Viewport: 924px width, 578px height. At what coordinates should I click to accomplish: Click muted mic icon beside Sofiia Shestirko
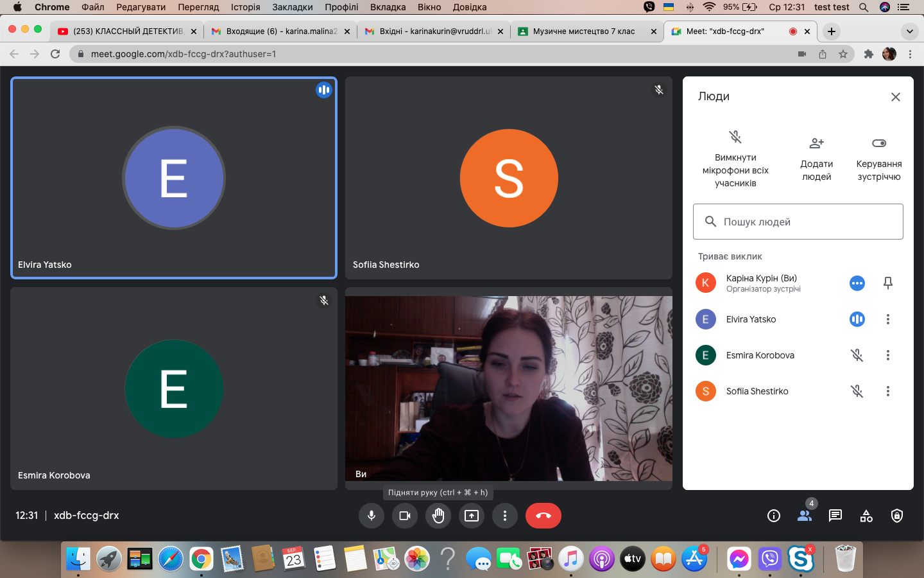(857, 391)
